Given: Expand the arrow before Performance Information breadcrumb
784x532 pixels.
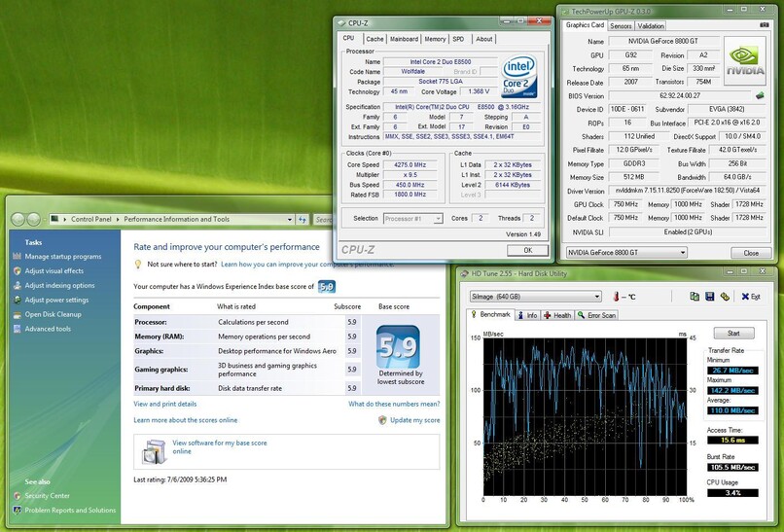Looking at the screenshot, I should 118,219.
